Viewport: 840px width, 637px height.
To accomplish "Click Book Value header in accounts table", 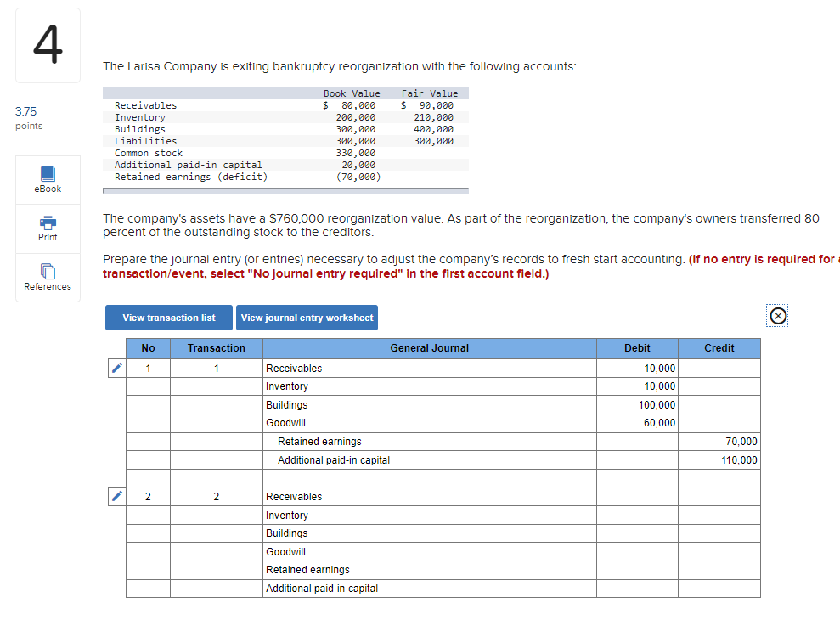I will (352, 93).
